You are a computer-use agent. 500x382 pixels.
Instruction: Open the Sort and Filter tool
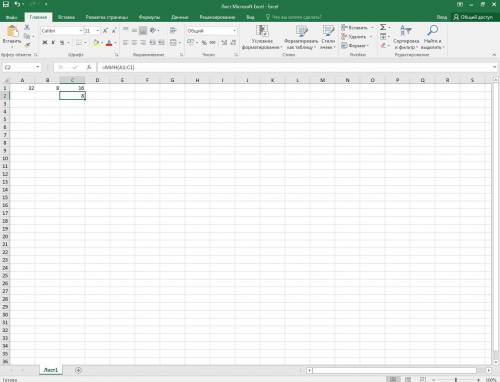click(406, 37)
